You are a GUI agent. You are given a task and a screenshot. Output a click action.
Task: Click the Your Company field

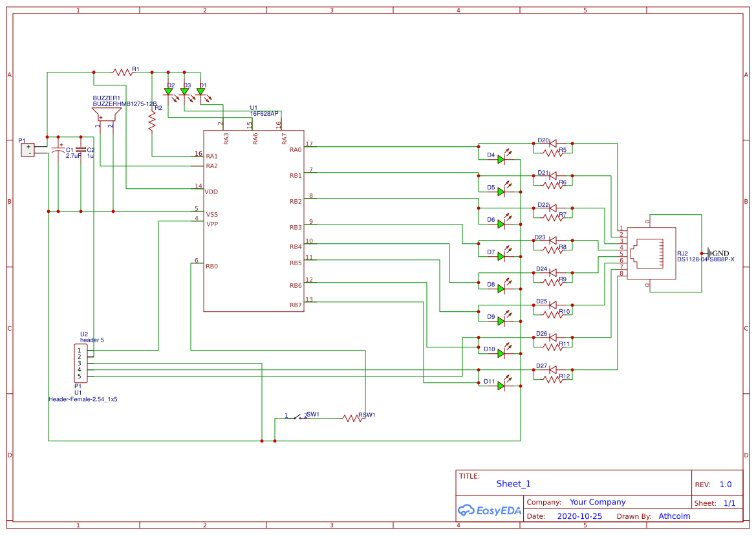pyautogui.click(x=598, y=502)
